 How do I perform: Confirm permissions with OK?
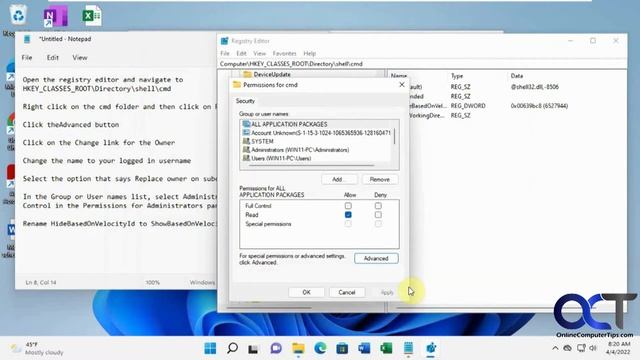(x=307, y=292)
